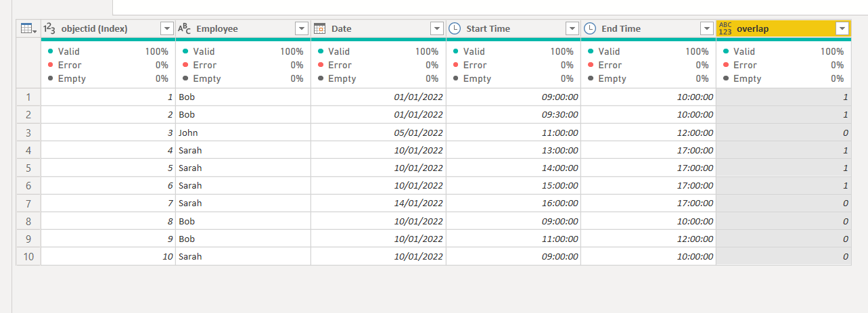The height and width of the screenshot is (313, 868).
Task: Select row number 10 header
Action: (x=28, y=256)
